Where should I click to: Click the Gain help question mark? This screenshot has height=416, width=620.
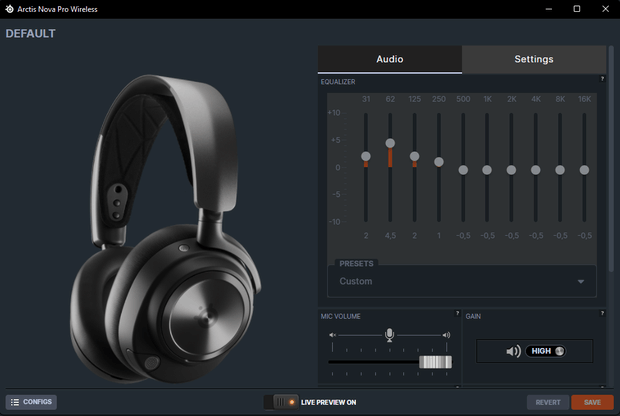tap(602, 313)
